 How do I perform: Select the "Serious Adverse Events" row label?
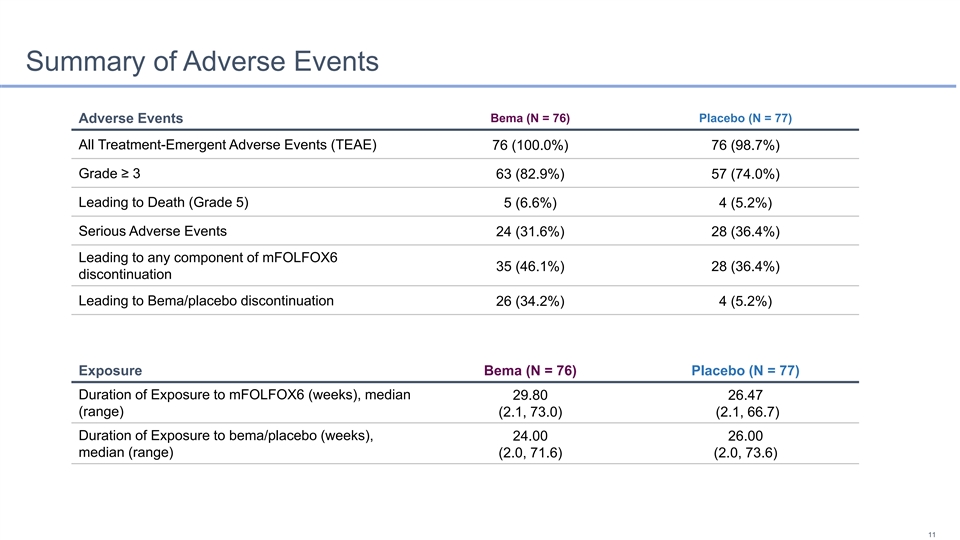[152, 232]
